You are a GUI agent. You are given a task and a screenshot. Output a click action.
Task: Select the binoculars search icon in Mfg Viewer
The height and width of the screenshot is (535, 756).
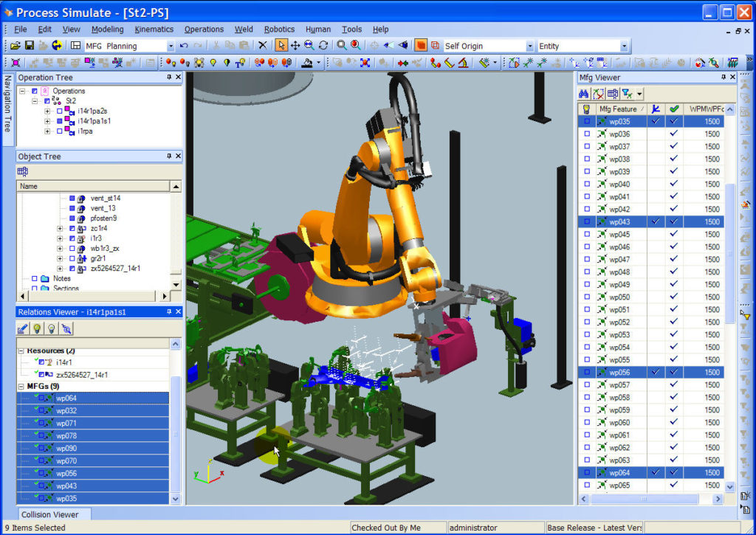[x=584, y=94]
